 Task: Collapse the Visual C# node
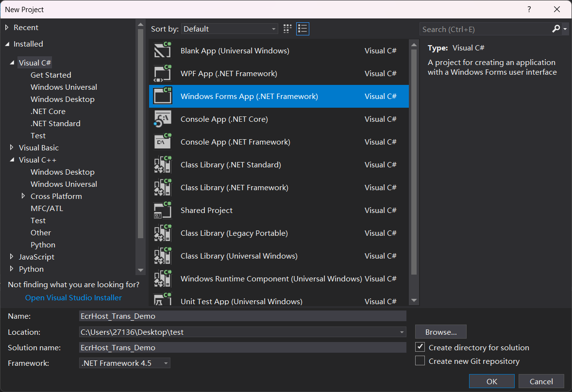[12, 63]
